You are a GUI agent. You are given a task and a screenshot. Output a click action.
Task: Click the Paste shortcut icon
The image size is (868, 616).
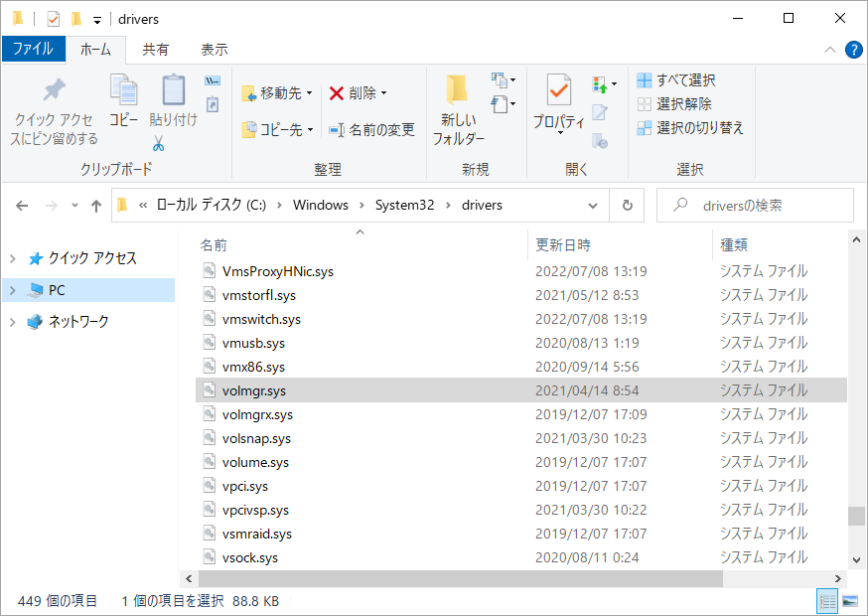pyautogui.click(x=213, y=104)
